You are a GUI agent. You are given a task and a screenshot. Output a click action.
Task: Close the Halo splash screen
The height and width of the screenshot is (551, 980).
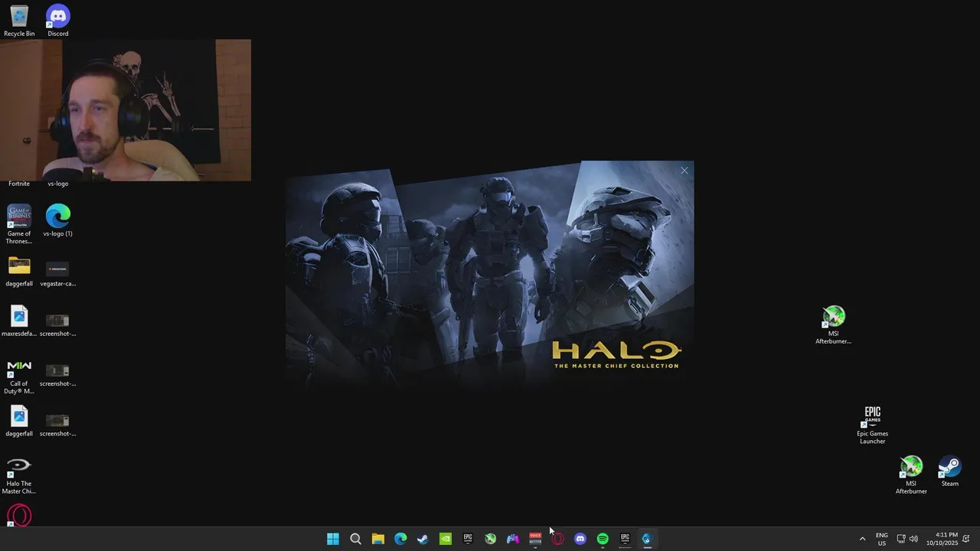coord(684,171)
